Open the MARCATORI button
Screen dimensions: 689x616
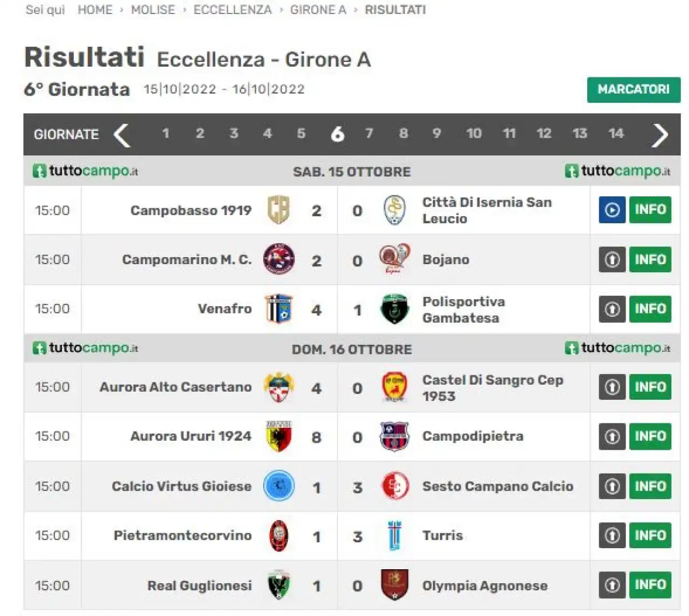tap(634, 90)
